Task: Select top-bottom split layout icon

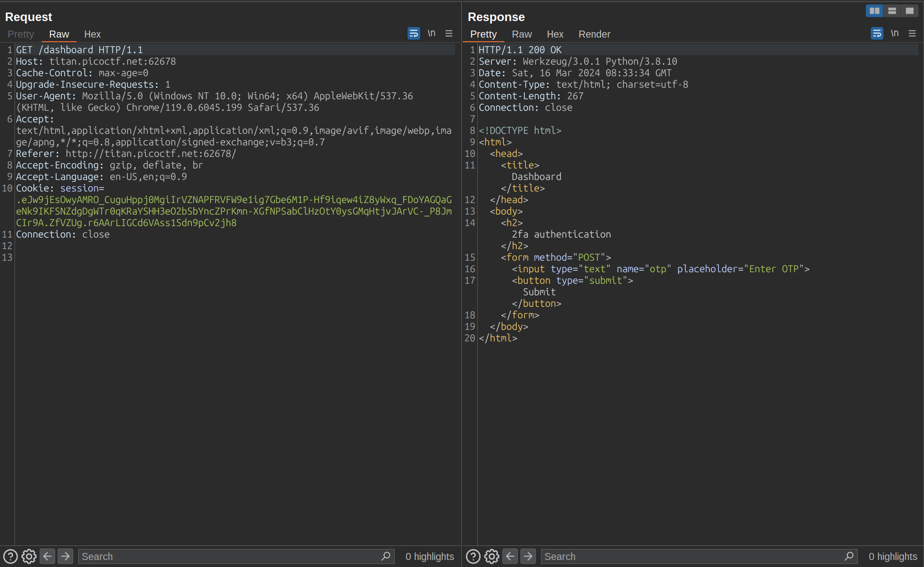Action: coord(892,11)
